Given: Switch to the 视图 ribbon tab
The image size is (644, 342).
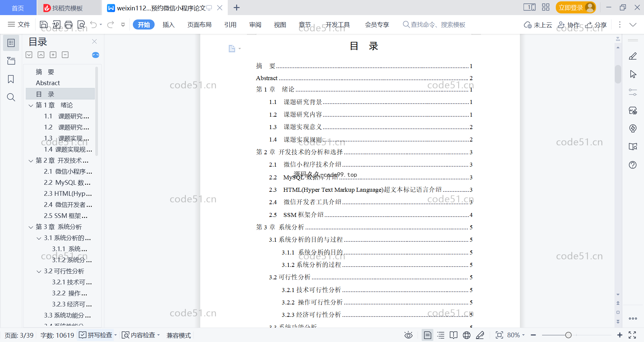Looking at the screenshot, I should click(x=280, y=24).
